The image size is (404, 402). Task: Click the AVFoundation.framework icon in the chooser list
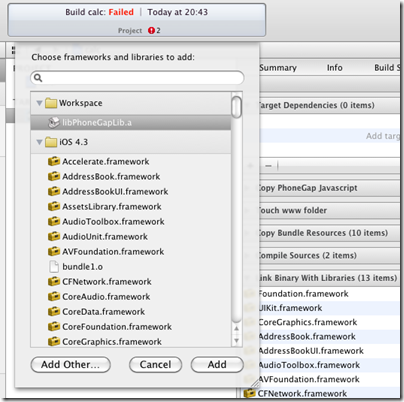[x=54, y=251]
